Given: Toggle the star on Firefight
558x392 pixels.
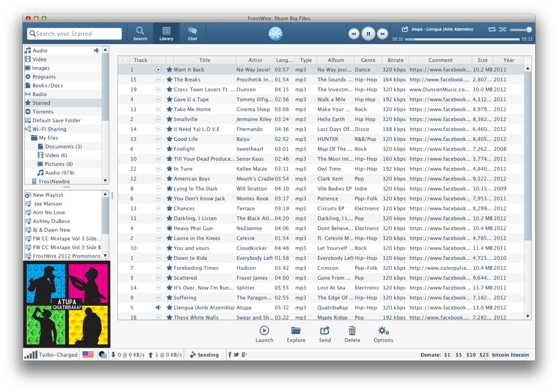Looking at the screenshot, I should tap(170, 149).
